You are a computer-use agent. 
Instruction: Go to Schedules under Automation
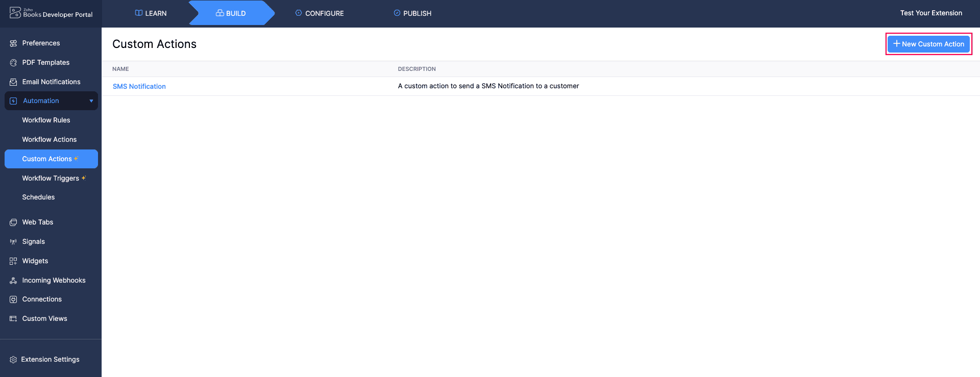[x=38, y=197]
